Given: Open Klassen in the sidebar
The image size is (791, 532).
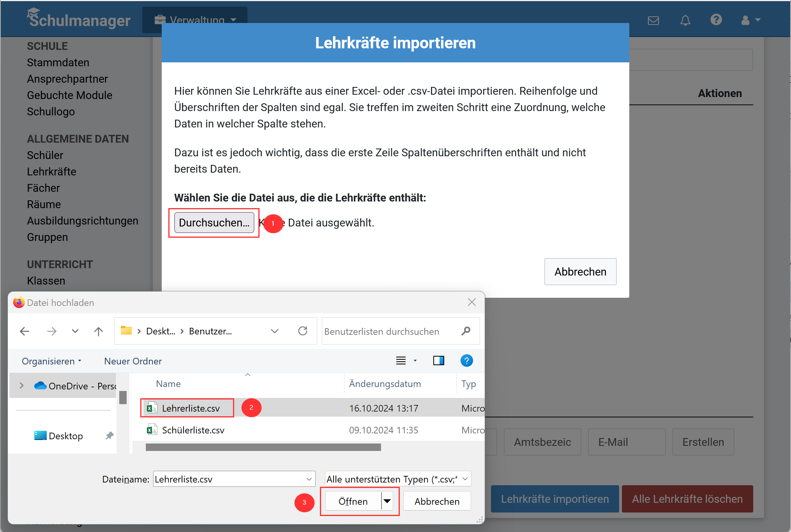Looking at the screenshot, I should tap(46, 281).
